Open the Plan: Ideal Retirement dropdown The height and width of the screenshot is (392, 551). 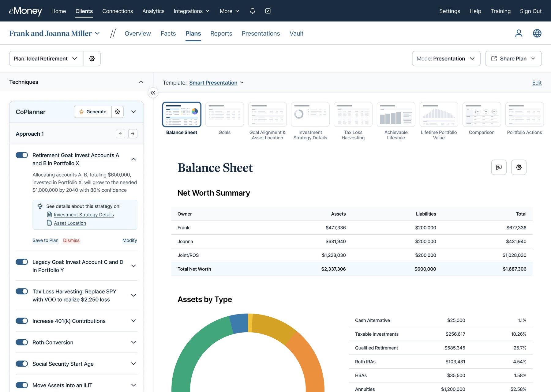tap(46, 58)
